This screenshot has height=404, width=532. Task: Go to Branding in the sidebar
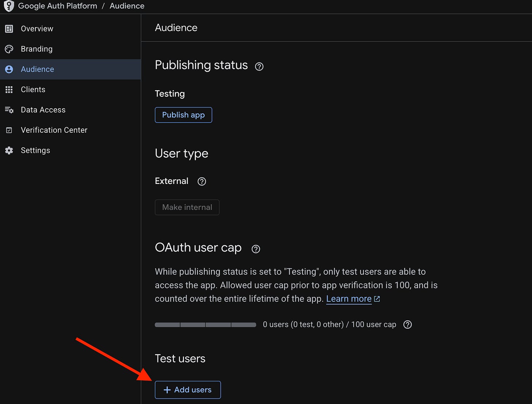pos(71,49)
